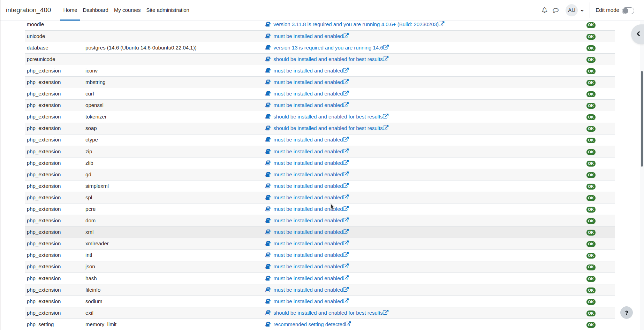
Task: Select the 'memory_limit' setting name
Action: [101, 324]
